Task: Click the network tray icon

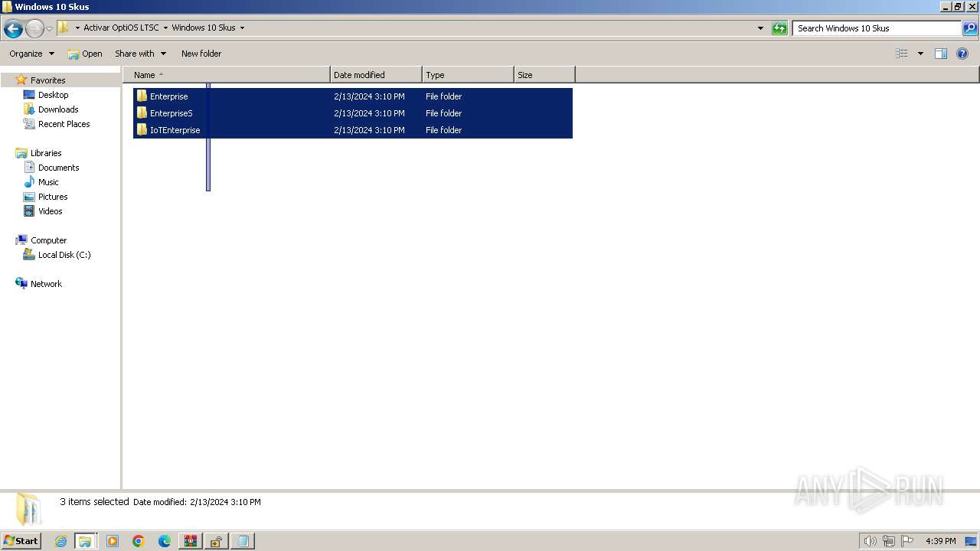Action: [889, 541]
